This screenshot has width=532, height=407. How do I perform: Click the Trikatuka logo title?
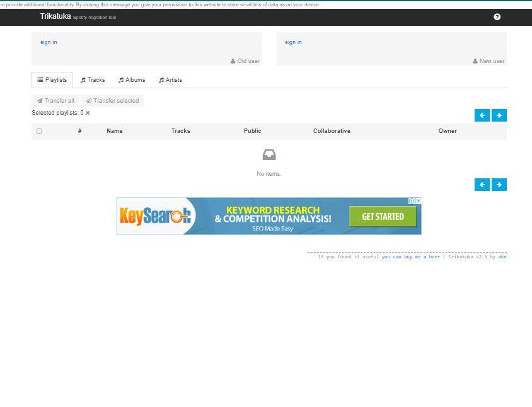(55, 16)
